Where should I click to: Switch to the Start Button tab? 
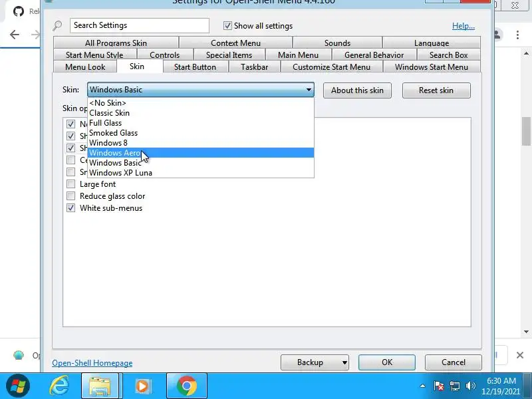click(x=195, y=67)
